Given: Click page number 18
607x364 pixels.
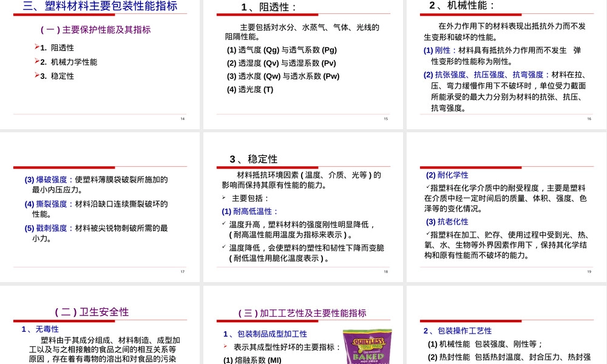Looking at the screenshot, I should [x=386, y=272].
